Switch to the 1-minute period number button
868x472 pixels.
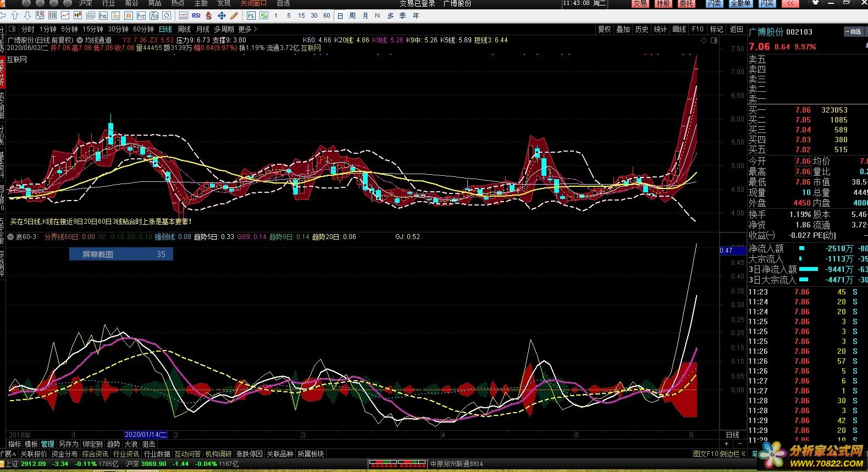click(x=277, y=15)
